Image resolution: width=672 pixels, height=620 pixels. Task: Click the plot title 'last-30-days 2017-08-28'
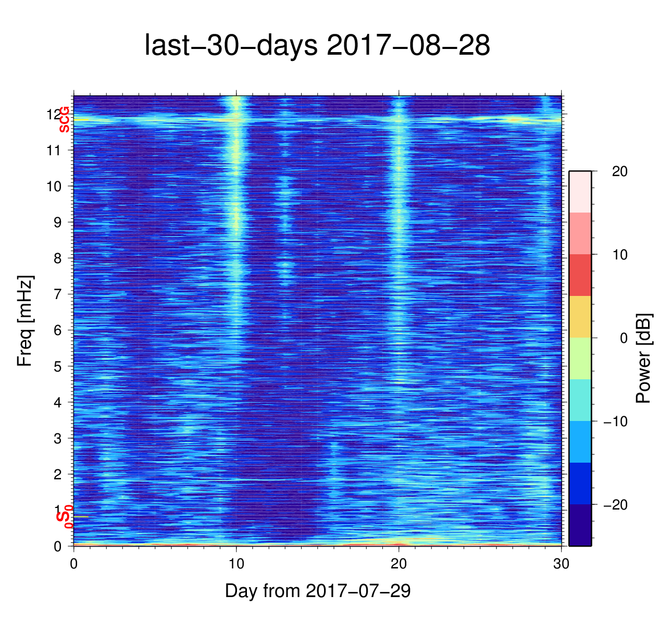pos(317,46)
